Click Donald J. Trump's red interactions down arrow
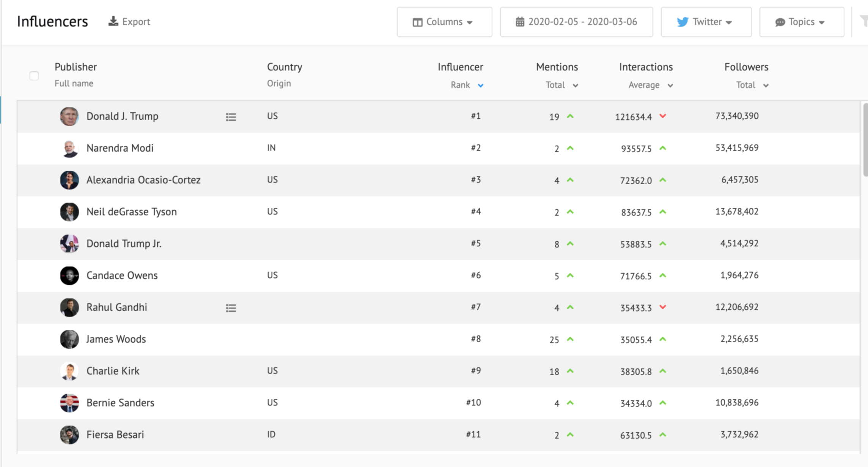Viewport: 868px width, 467px height. [663, 116]
